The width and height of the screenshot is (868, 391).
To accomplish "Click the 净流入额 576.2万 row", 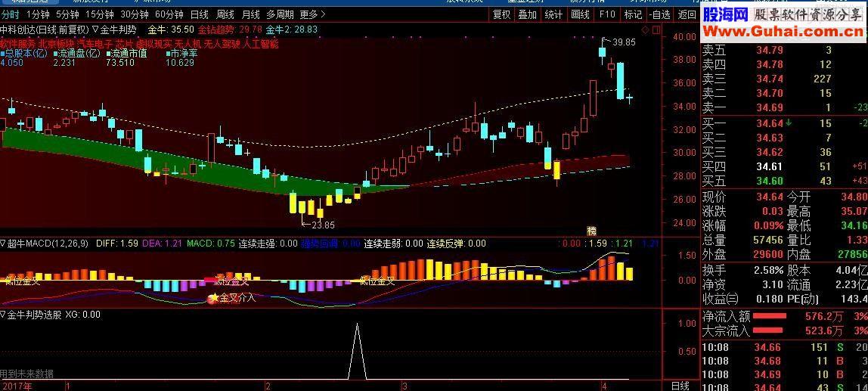I will (784, 317).
